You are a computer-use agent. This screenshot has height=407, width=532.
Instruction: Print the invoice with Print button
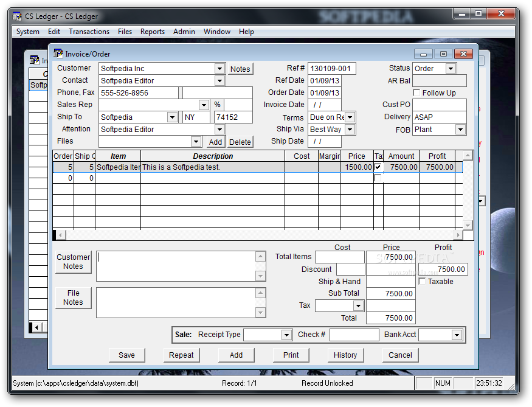[291, 355]
